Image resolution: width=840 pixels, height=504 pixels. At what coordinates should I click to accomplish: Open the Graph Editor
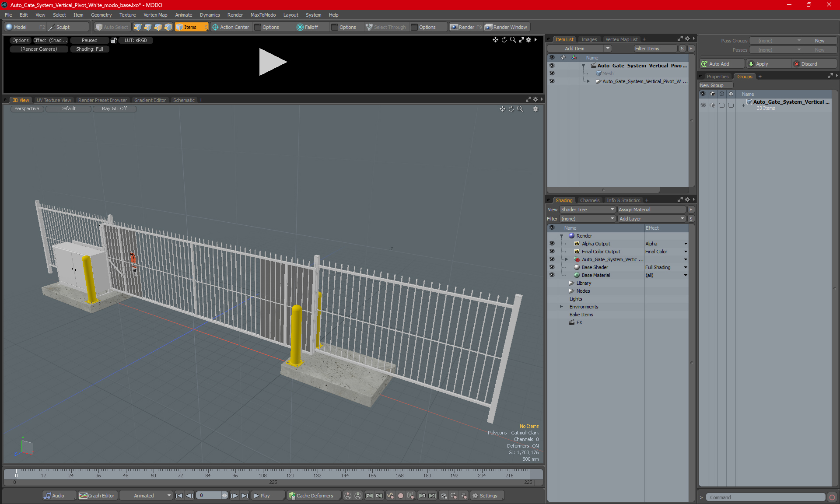point(97,496)
